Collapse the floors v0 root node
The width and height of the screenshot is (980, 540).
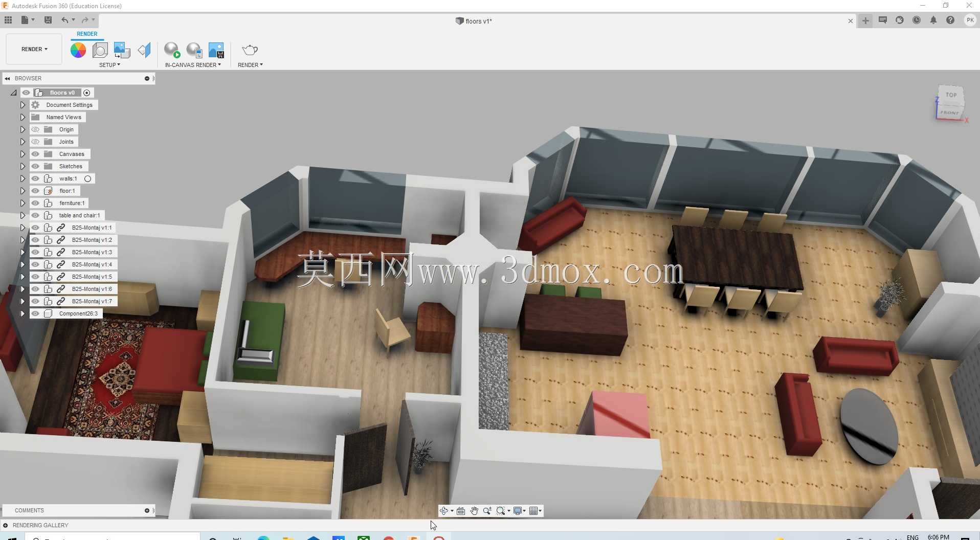click(13, 93)
